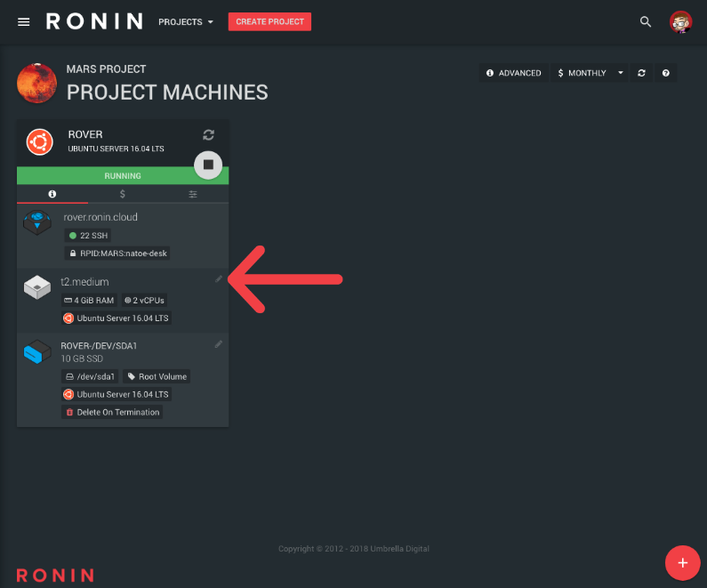Refresh the project machines page

(x=641, y=73)
